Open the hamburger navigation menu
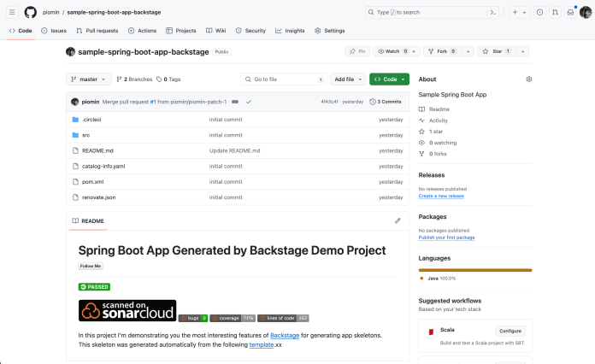The image size is (595, 364). tap(14, 12)
